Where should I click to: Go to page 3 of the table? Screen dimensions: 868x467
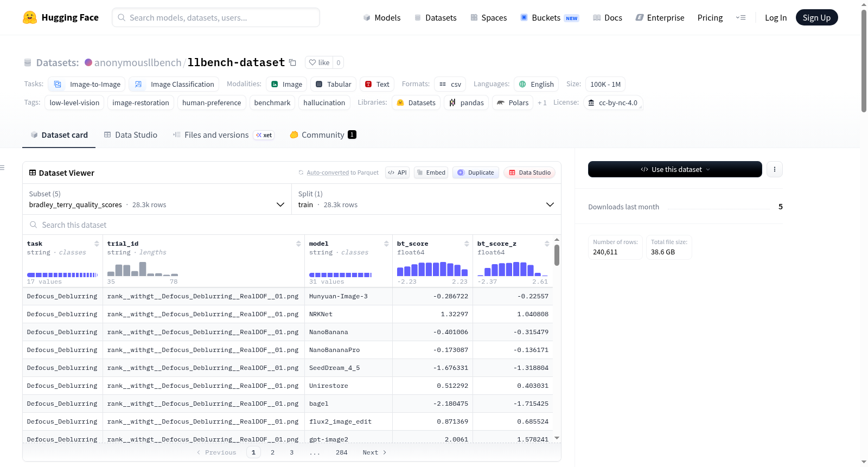coord(292,452)
